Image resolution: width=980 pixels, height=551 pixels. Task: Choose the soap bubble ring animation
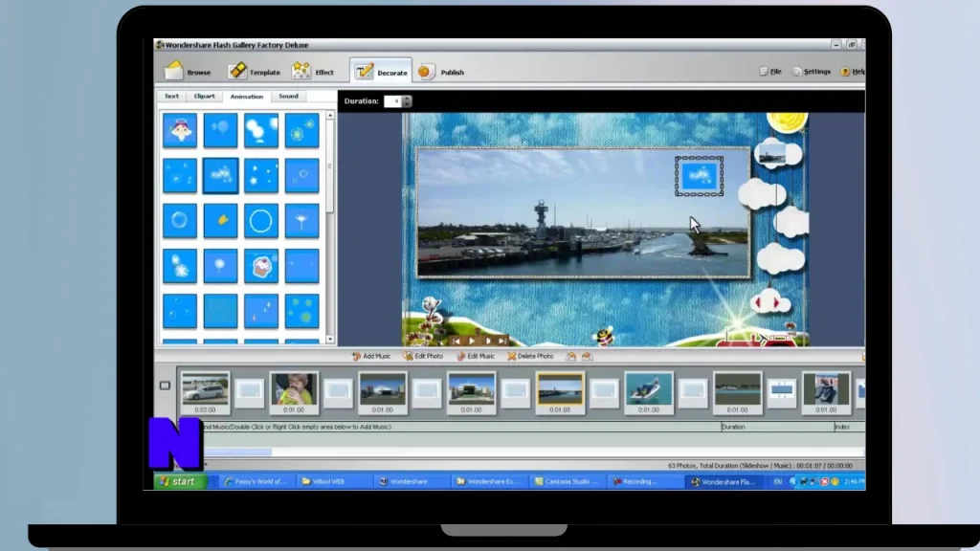click(180, 221)
